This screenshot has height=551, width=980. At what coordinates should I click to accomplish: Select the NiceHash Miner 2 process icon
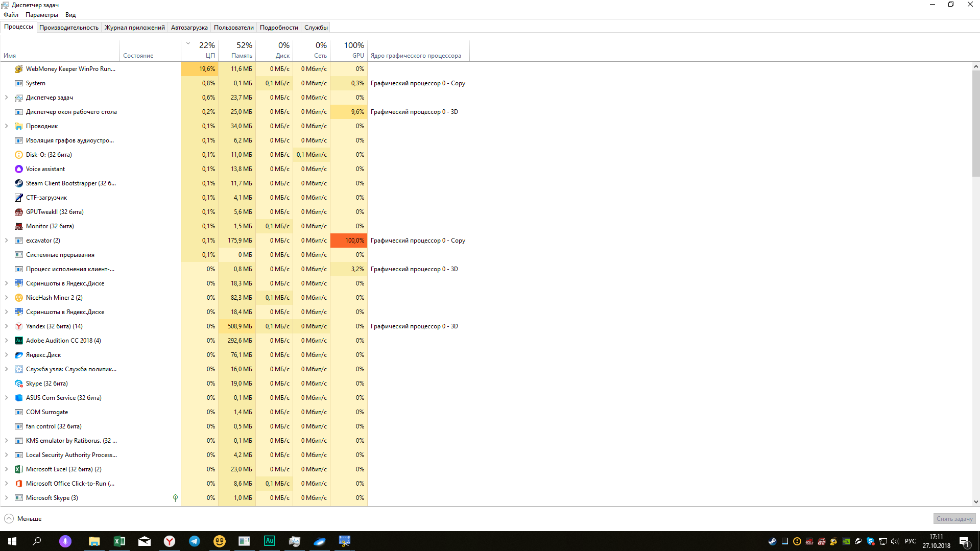click(19, 298)
